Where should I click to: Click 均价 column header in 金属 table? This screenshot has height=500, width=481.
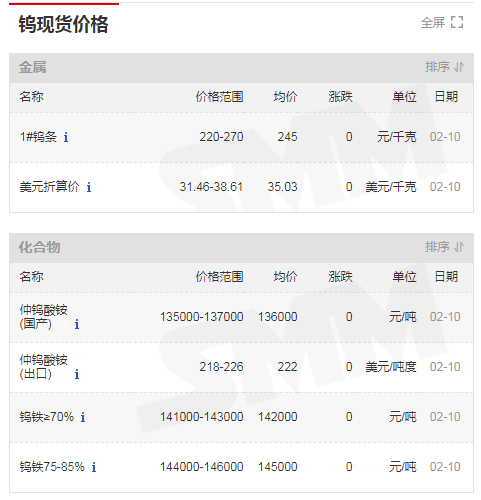coord(285,97)
